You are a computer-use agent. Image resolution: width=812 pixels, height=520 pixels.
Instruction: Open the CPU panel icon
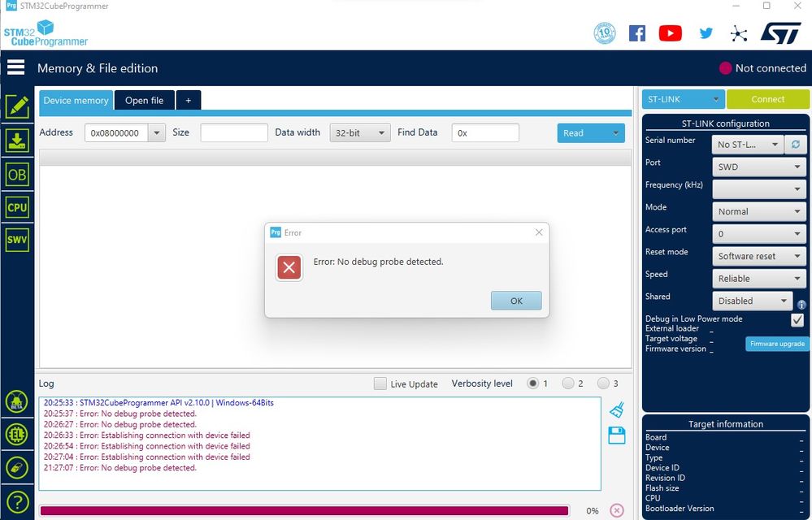17,207
